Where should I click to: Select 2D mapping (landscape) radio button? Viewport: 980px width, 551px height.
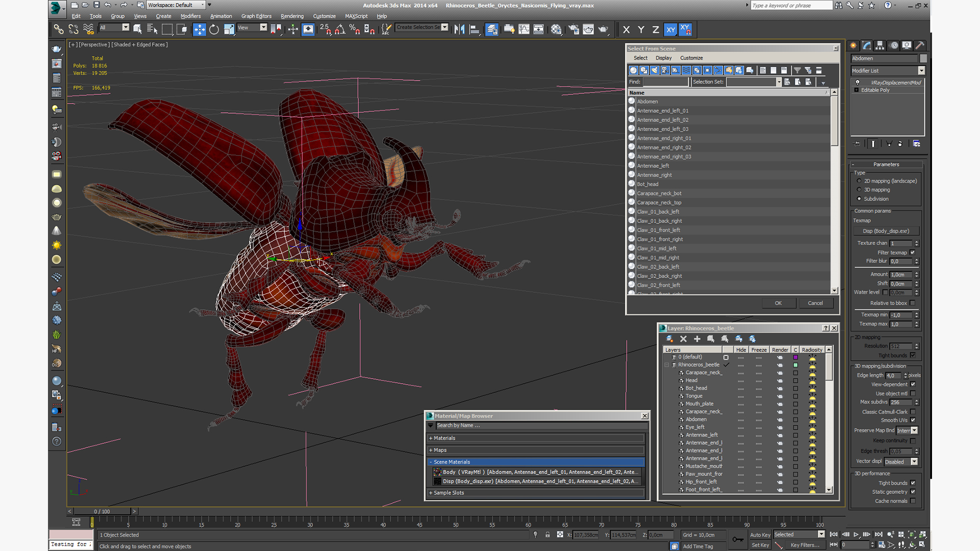point(859,181)
